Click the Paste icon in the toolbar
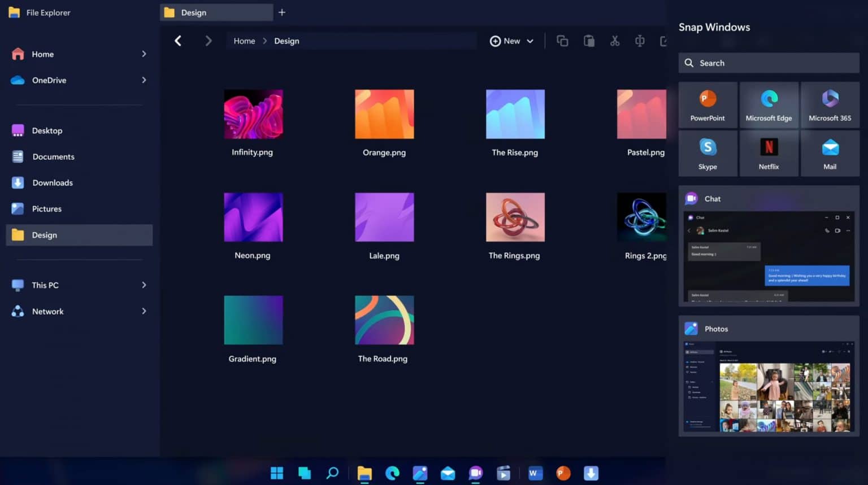This screenshot has width=868, height=485. [x=589, y=41]
